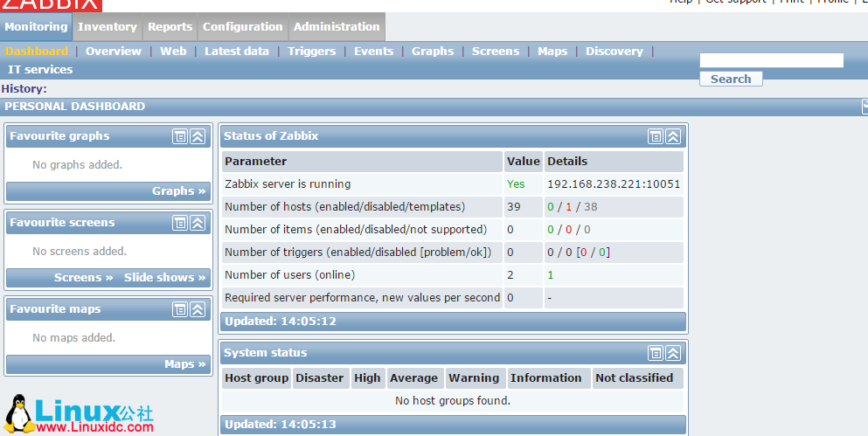Click the 192.168.238.221:10051 server address
Screen dimensions: 868x436
pyautogui.click(x=614, y=184)
